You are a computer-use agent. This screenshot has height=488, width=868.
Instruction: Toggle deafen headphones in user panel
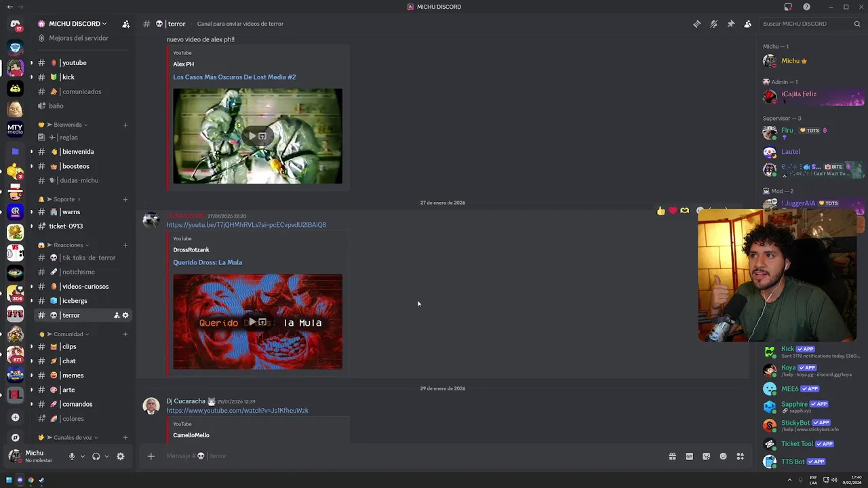pos(96,456)
